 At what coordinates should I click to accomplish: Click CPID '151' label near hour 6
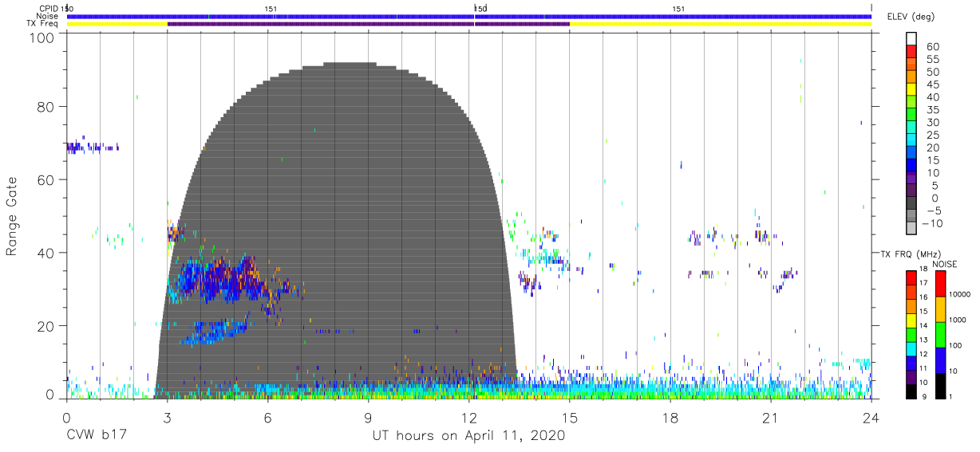(x=271, y=8)
